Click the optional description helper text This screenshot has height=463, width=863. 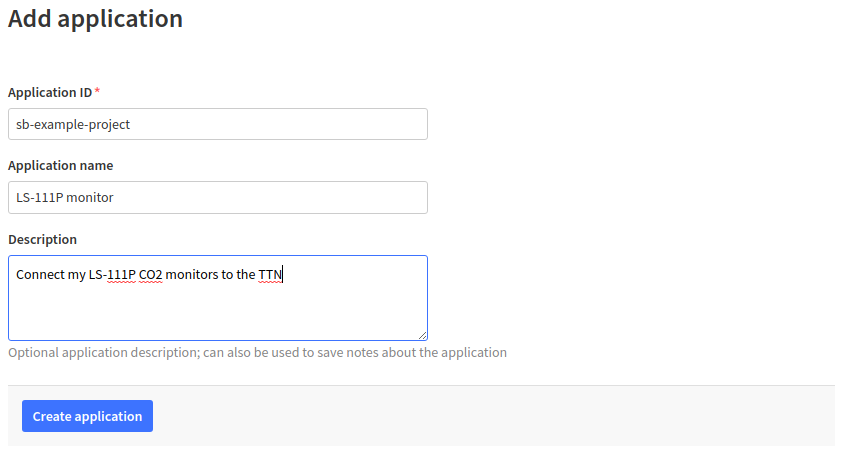coord(257,353)
